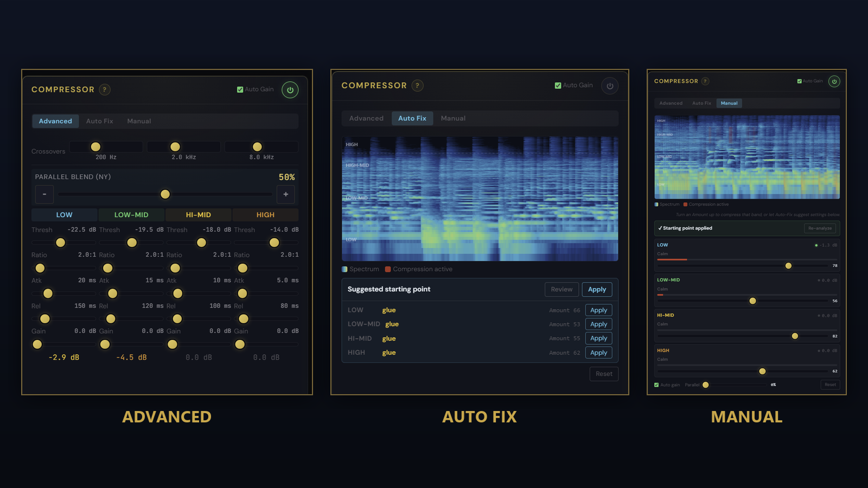Select the HIGH band tab in Advanced panel
Image resolution: width=868 pixels, height=488 pixels.
(265, 215)
